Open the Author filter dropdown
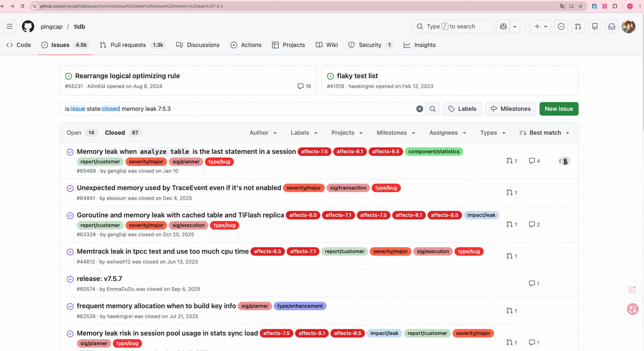 pyautogui.click(x=263, y=133)
